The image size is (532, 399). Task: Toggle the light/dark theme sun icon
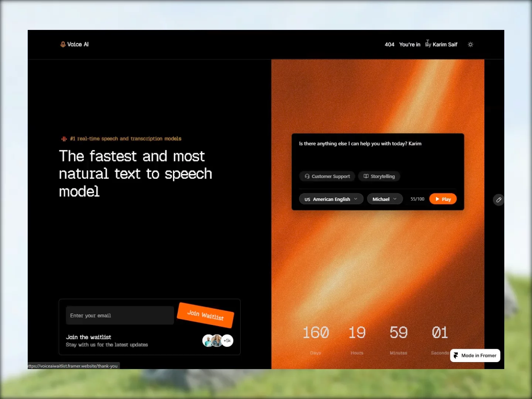[x=470, y=44]
